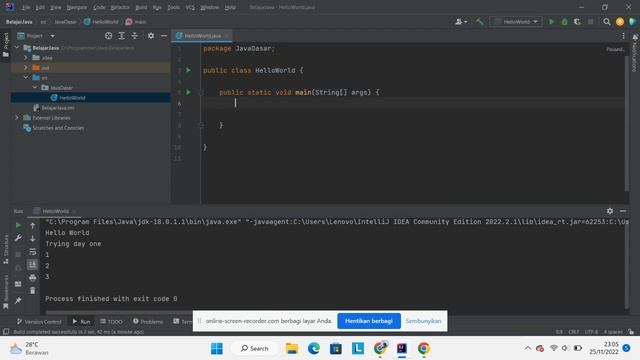This screenshot has width=640, height=360.
Task: Expand all nodes in Project panel
Action: coord(122,36)
